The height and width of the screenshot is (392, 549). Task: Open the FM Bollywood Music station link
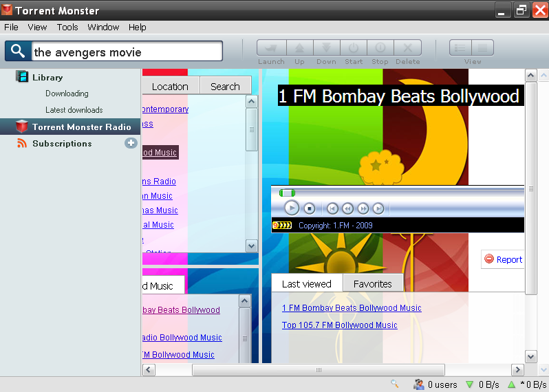tap(179, 355)
